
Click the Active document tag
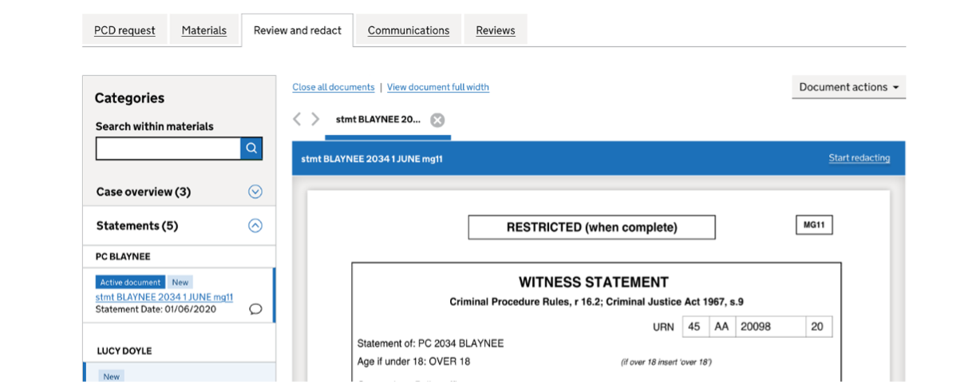tap(131, 282)
